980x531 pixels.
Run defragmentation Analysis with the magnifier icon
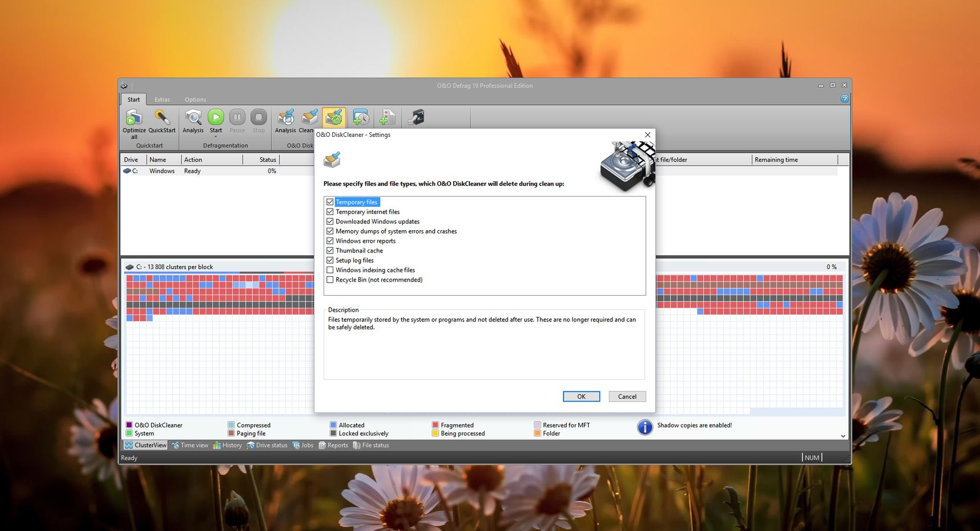click(193, 117)
